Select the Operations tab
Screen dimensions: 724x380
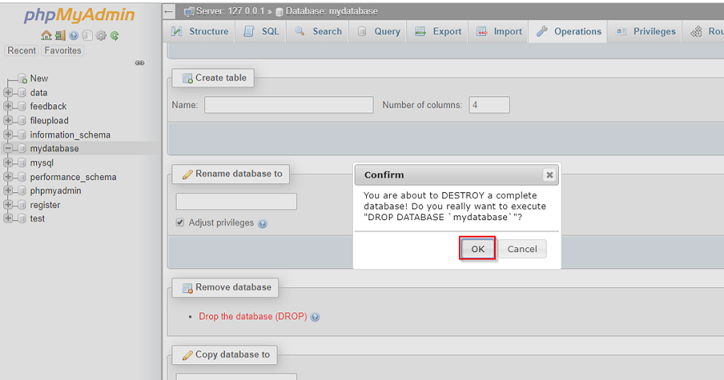point(568,31)
